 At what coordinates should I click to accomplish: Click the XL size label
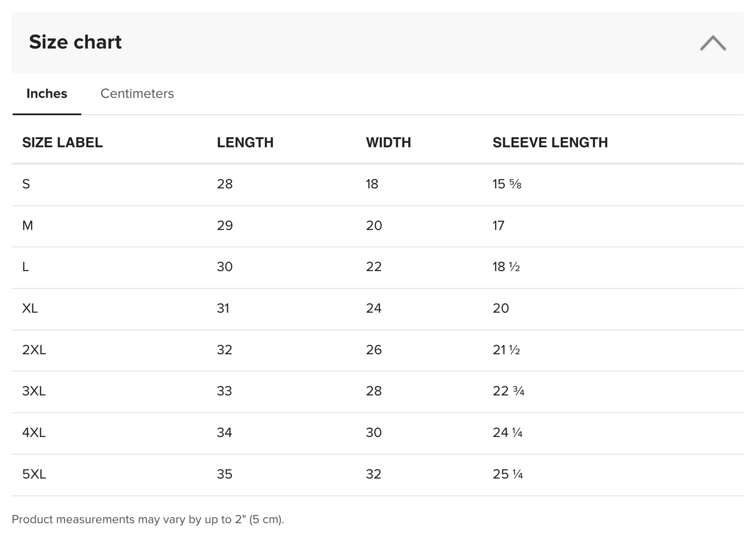tap(30, 308)
